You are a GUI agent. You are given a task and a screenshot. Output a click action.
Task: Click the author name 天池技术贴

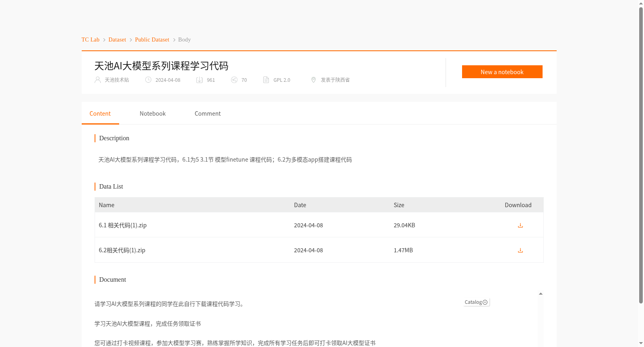point(117,80)
